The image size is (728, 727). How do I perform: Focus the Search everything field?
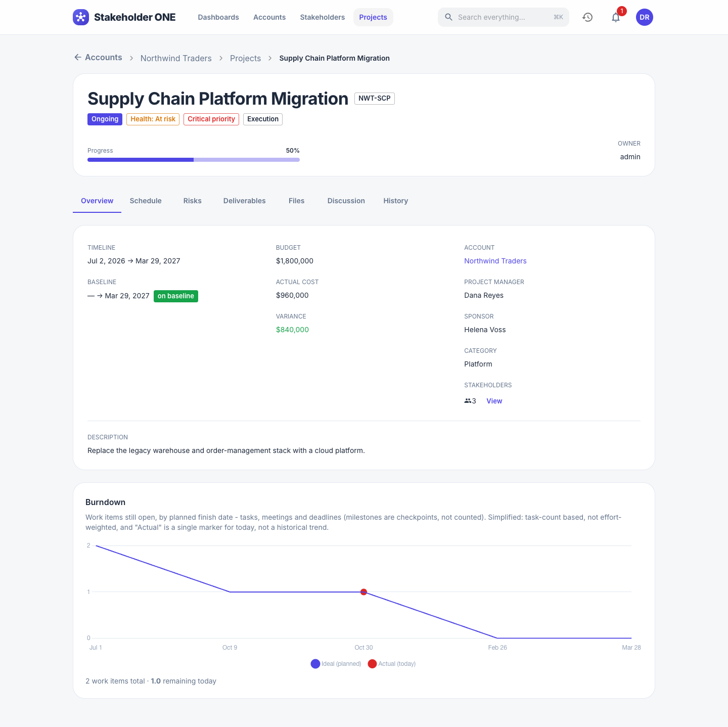[x=504, y=17]
